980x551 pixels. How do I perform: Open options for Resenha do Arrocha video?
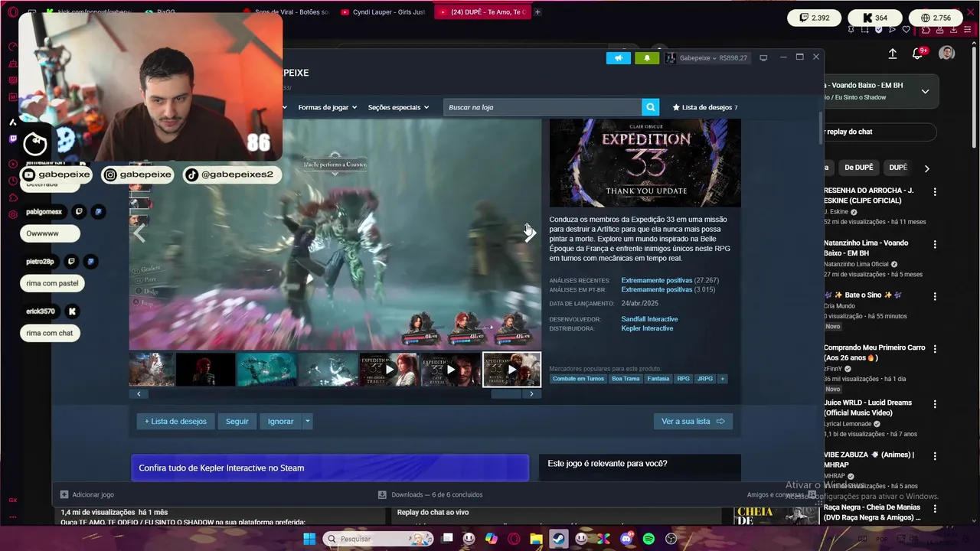coord(935,191)
